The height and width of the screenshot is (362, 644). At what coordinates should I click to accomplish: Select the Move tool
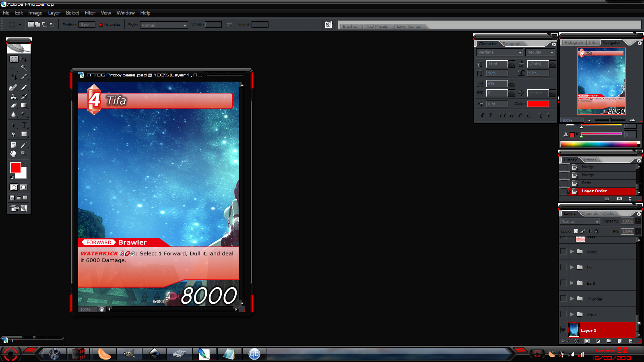pos(24,59)
